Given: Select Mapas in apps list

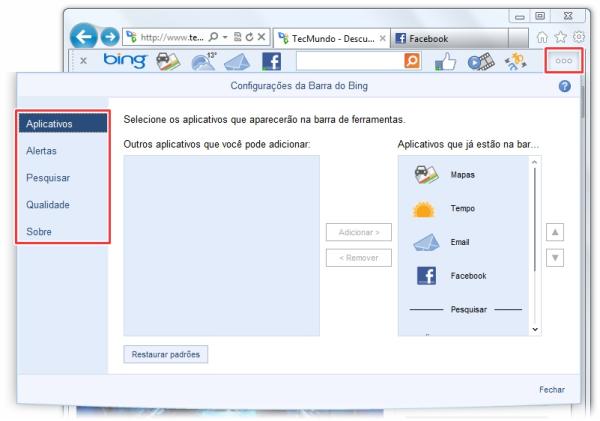Looking at the screenshot, I should click(463, 175).
